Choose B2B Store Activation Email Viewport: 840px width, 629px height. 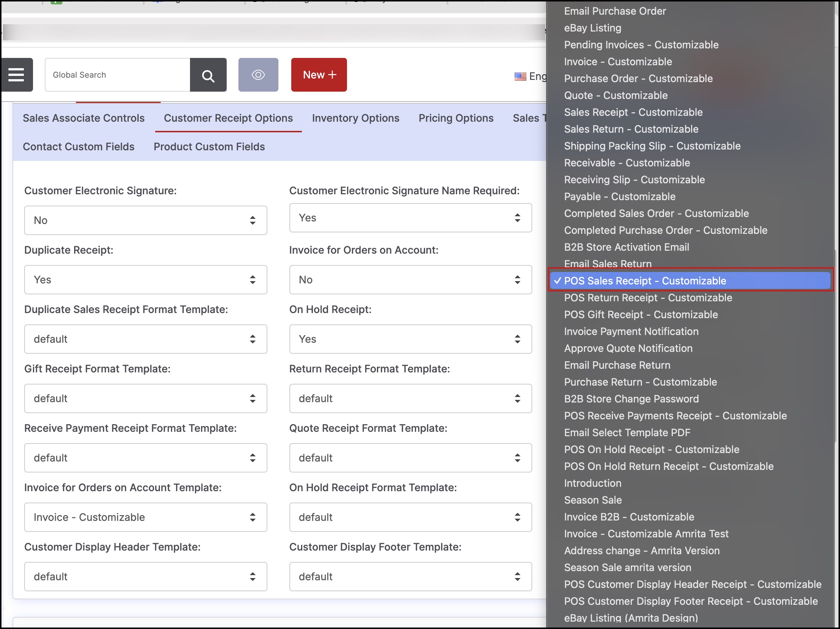coord(690,247)
